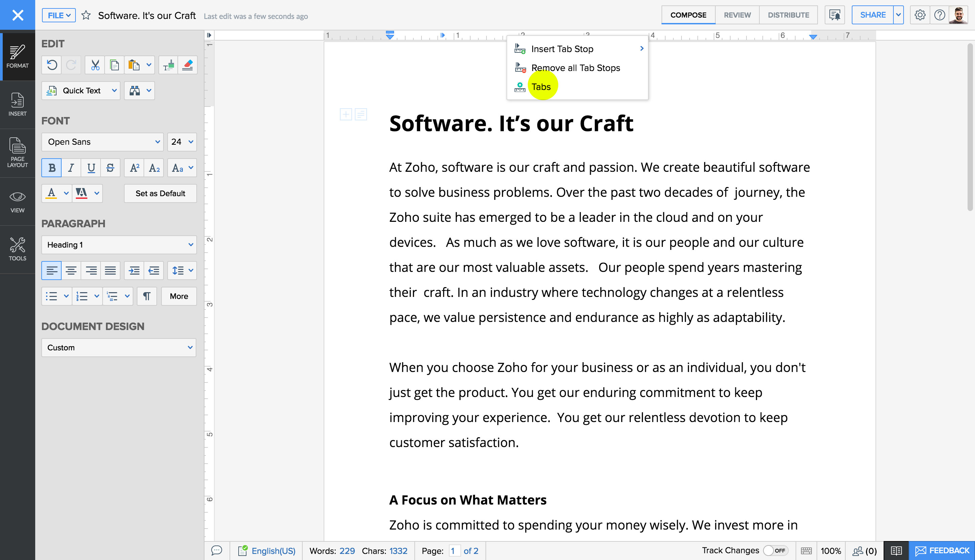The width and height of the screenshot is (975, 560).
Task: Toggle Italic formatting button
Action: 71,168
